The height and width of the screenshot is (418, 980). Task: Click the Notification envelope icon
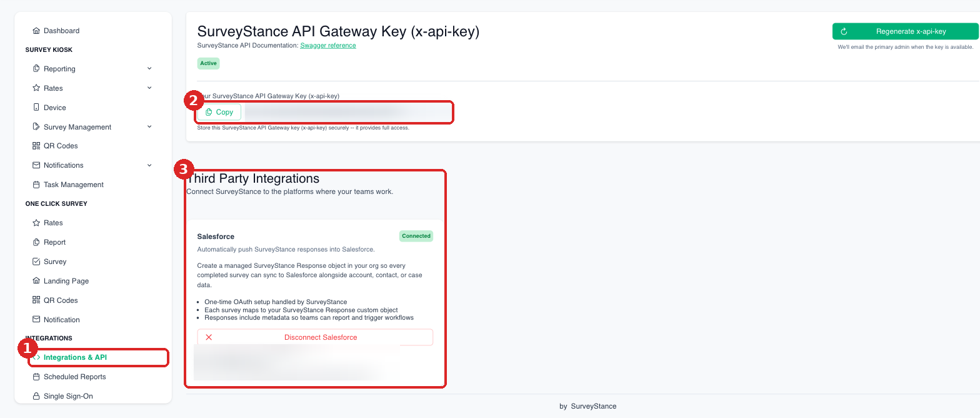tap(36, 320)
